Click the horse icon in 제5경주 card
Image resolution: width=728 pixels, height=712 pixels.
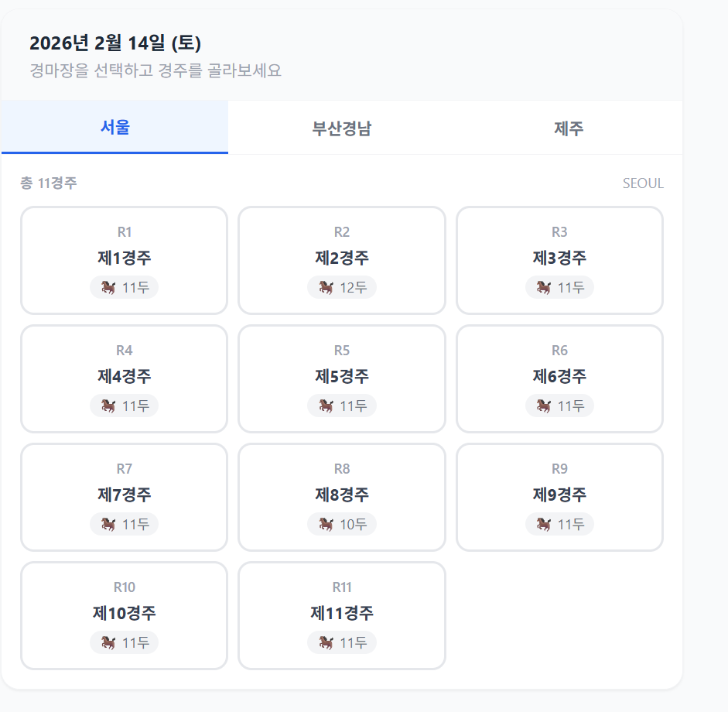click(x=326, y=406)
